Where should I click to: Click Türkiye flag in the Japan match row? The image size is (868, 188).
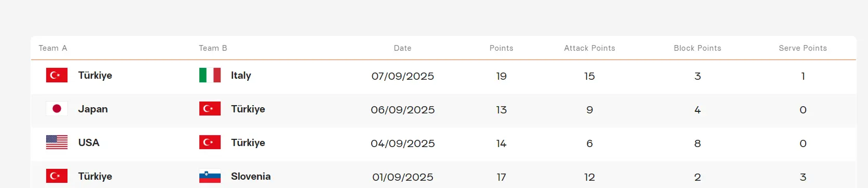(x=210, y=109)
